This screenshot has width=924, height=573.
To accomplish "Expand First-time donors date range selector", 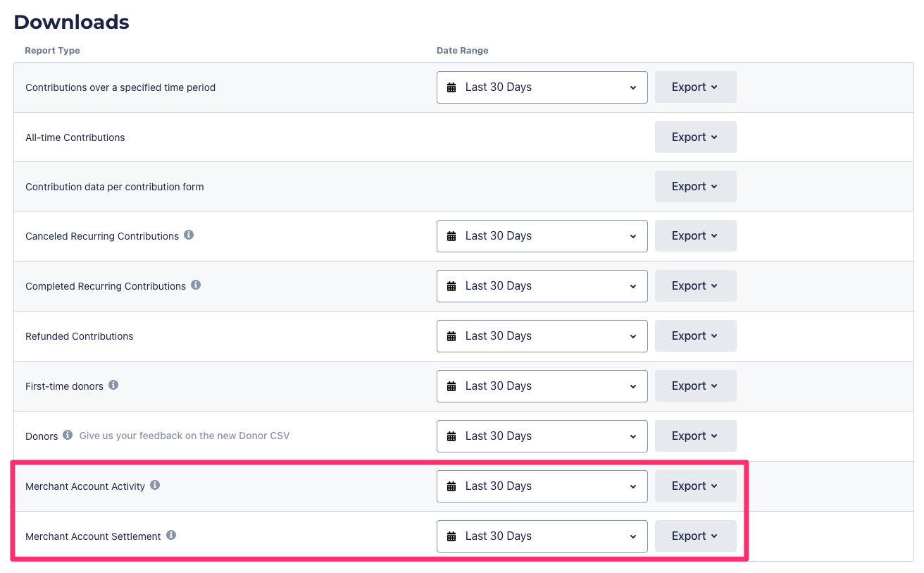I will (x=542, y=386).
